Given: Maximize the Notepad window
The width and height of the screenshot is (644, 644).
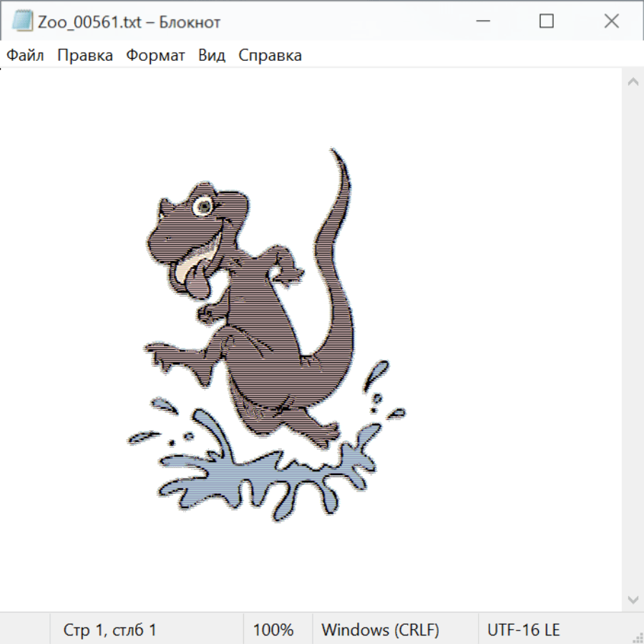Looking at the screenshot, I should coord(547,21).
